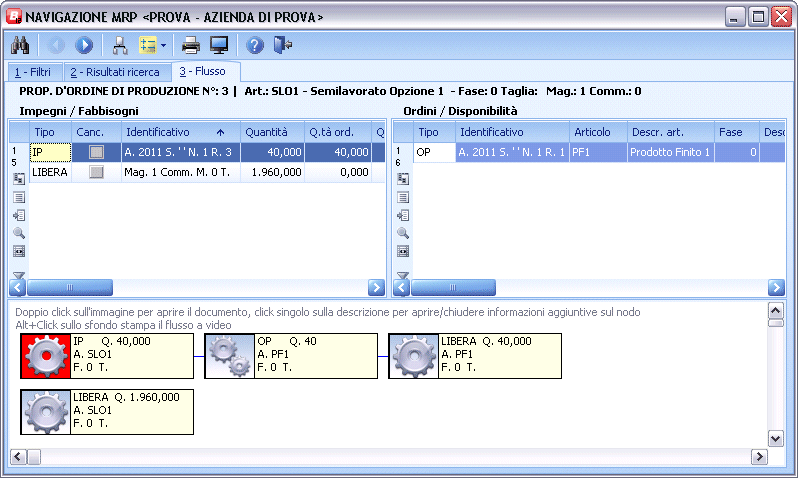This screenshot has height=478, width=798.
Task: Click magnifier icon in Ordini side strip
Action: tap(403, 233)
